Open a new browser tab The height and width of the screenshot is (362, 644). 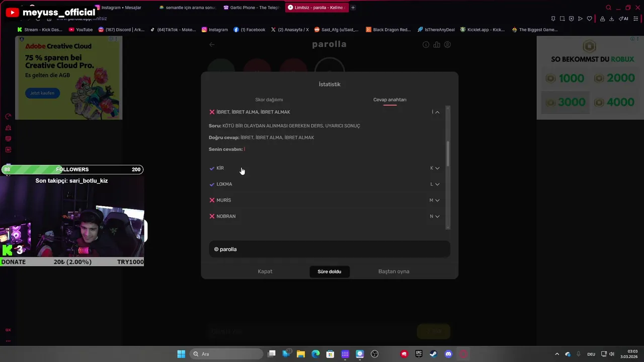[x=353, y=8]
